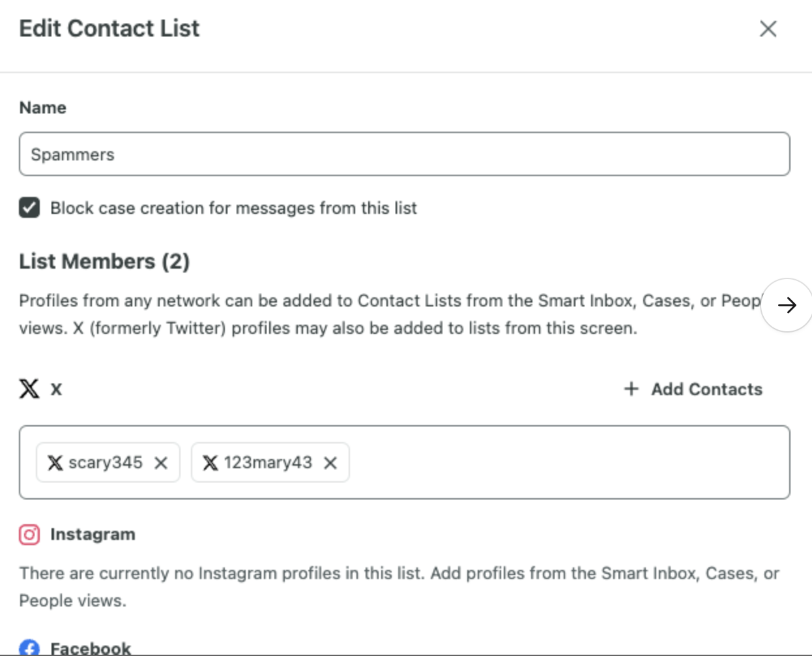Uncheck the block case creation checkbox
This screenshot has height=656, width=812.
pos(29,208)
